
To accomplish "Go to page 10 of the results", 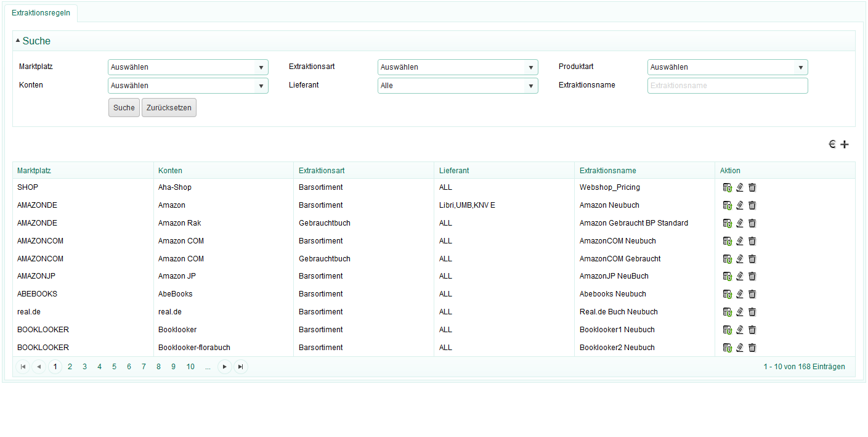I will (x=190, y=367).
